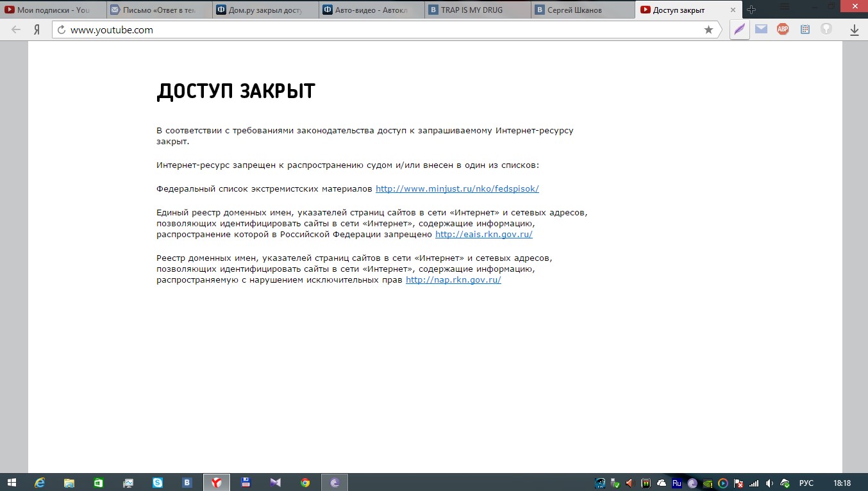The width and height of the screenshot is (868, 491).
Task: Click the Yandex "Я" home button
Action: coord(38,29)
